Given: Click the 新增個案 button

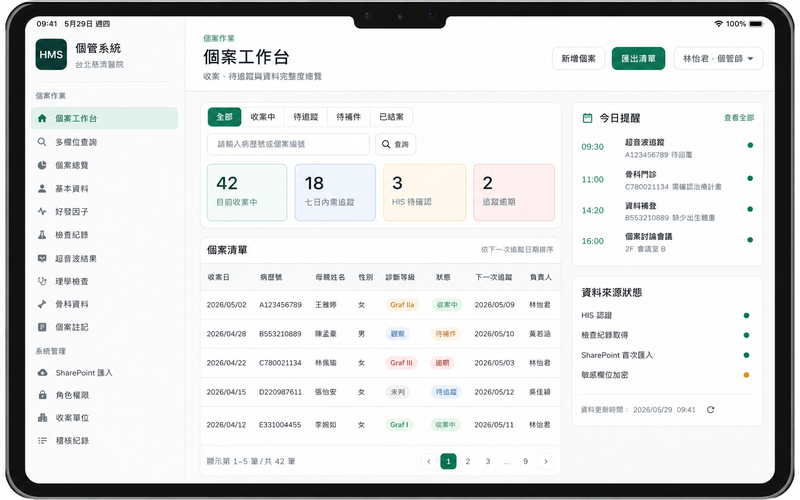Looking at the screenshot, I should coord(579,59).
